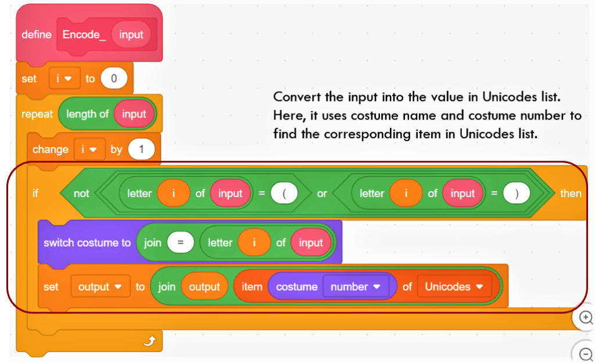Click the change-by field containing 1
This screenshot has height=364, width=595.
[x=141, y=150]
